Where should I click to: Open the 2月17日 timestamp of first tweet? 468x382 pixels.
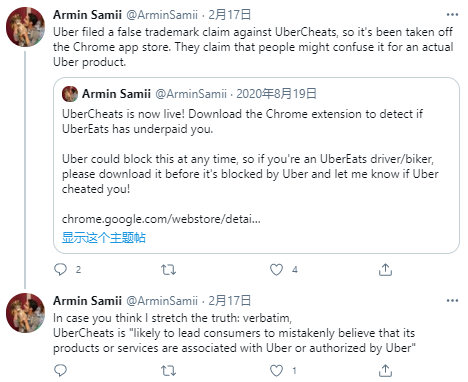tap(229, 15)
